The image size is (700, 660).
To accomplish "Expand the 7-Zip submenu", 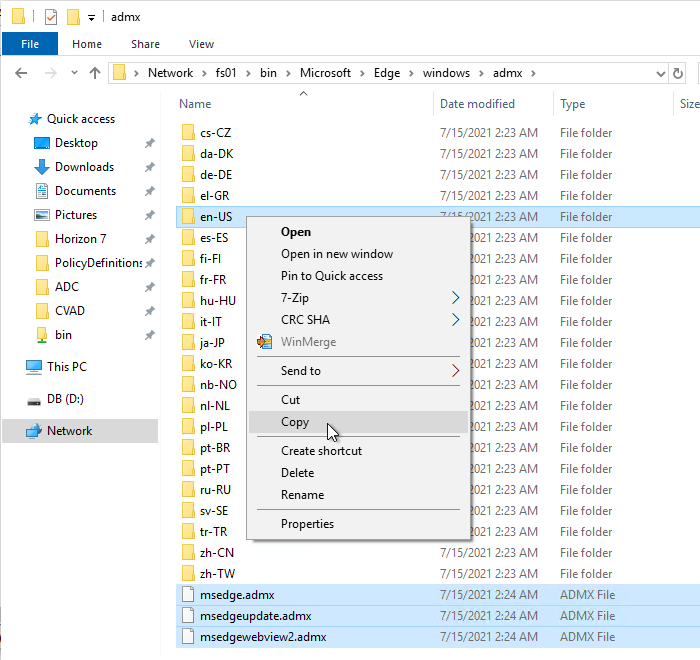I will point(358,298).
